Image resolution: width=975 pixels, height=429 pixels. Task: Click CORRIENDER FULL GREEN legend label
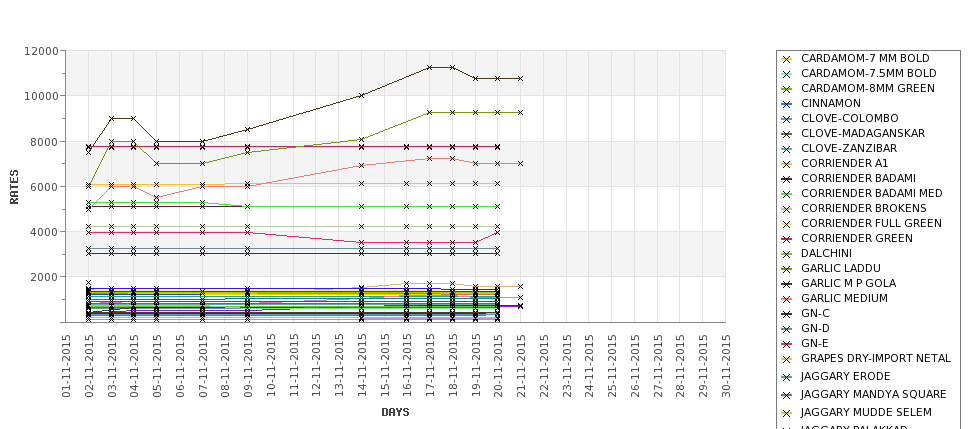pyautogui.click(x=871, y=223)
